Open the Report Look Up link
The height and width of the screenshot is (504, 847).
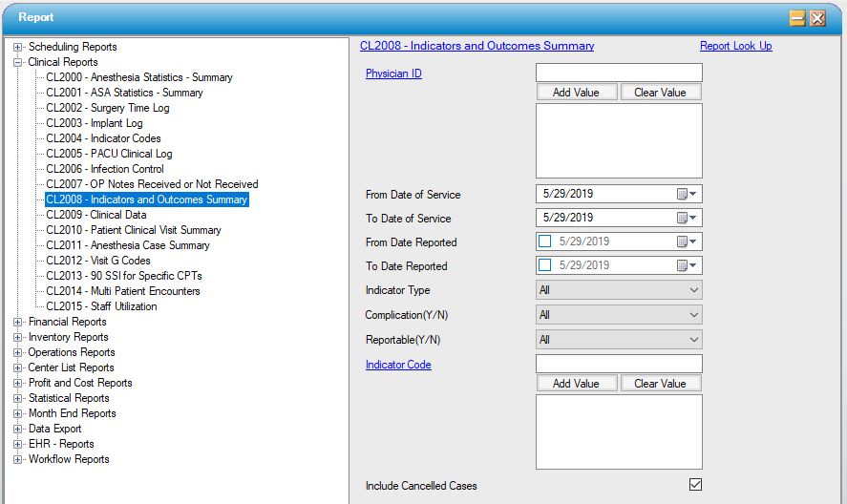point(735,46)
